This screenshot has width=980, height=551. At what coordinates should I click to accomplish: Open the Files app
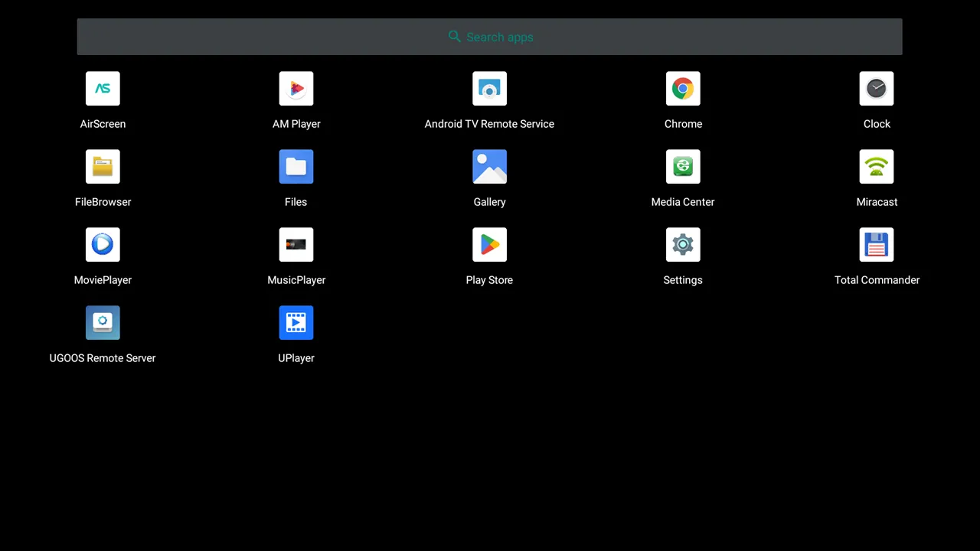pyautogui.click(x=296, y=166)
